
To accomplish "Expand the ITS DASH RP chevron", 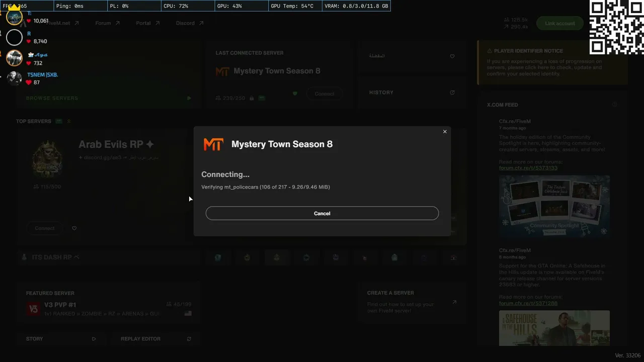I will click(77, 257).
